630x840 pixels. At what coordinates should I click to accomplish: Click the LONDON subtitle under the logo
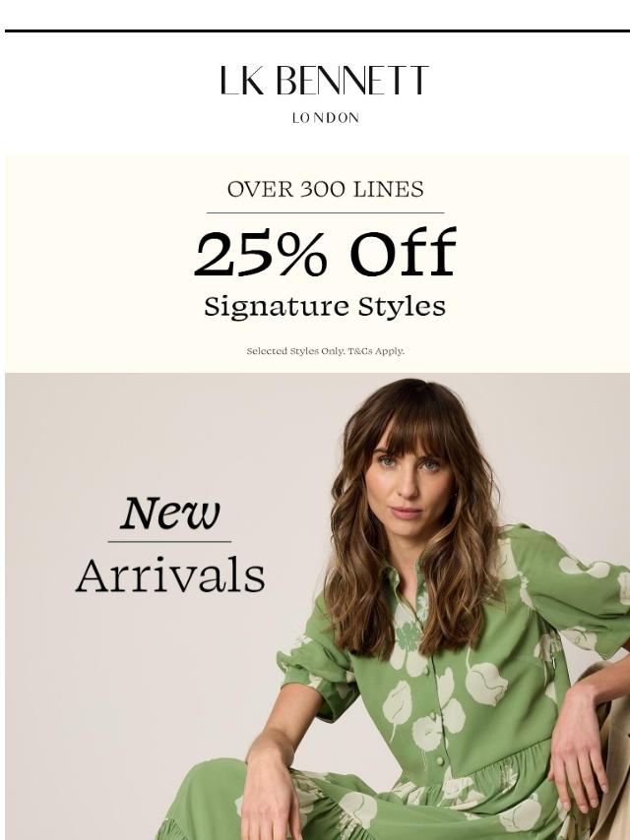point(326,118)
